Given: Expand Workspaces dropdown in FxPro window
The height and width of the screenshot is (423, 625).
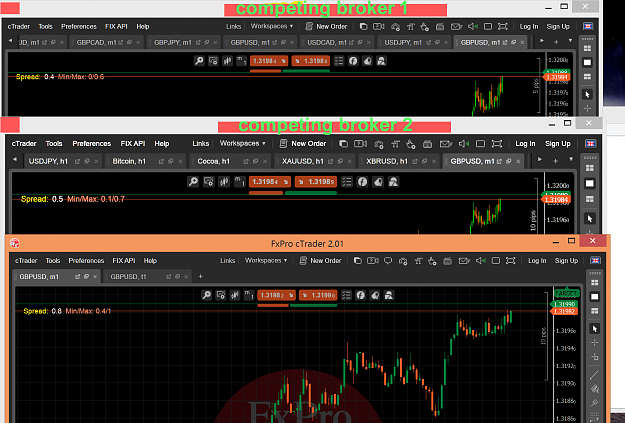Looking at the screenshot, I should pyautogui.click(x=266, y=260).
